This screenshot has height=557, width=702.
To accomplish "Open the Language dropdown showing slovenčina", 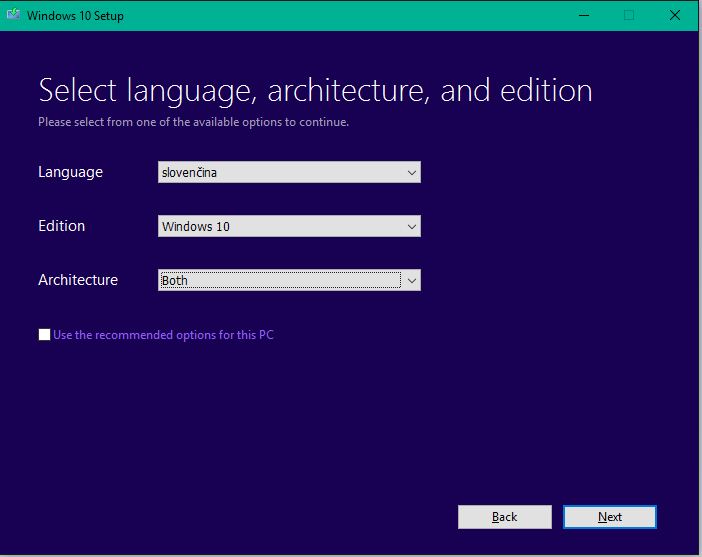I will pyautogui.click(x=289, y=172).
